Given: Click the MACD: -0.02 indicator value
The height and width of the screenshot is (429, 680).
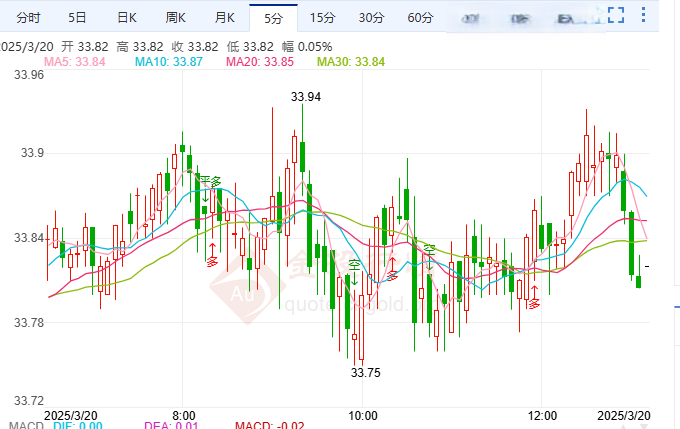Looking at the screenshot, I should [x=270, y=426].
